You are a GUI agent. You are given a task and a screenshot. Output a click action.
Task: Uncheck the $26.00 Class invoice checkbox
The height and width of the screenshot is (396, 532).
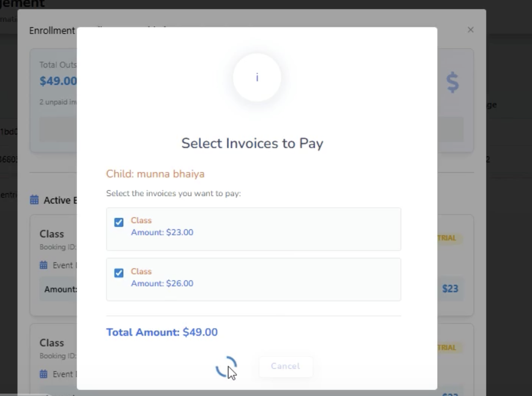(x=119, y=273)
